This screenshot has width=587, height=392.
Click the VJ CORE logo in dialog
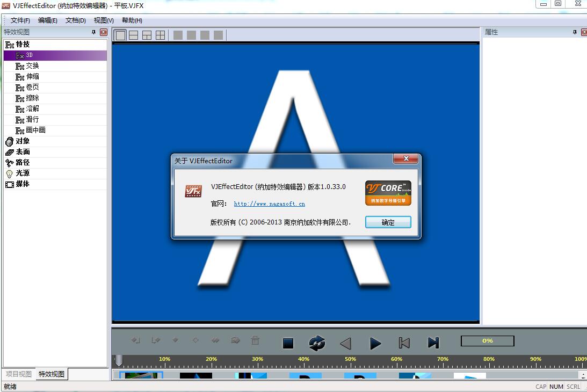(x=388, y=193)
